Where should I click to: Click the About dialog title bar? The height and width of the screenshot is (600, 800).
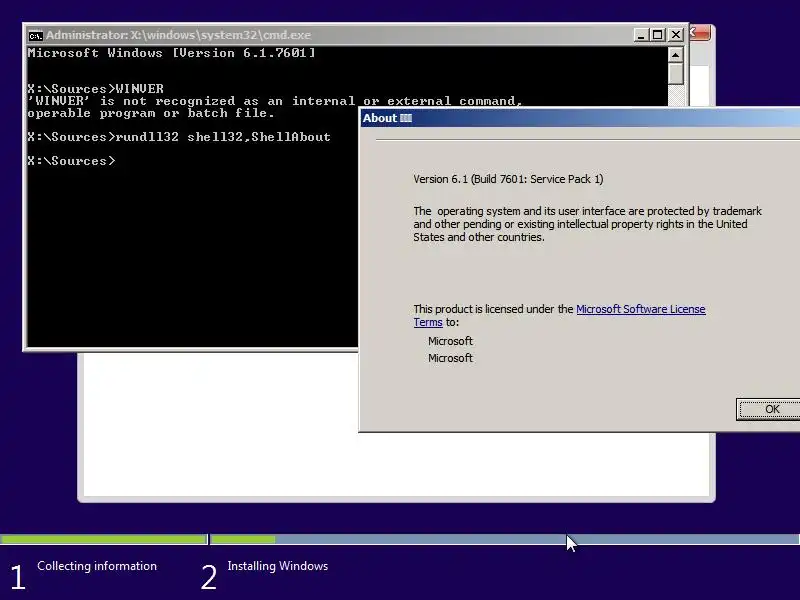tap(580, 118)
